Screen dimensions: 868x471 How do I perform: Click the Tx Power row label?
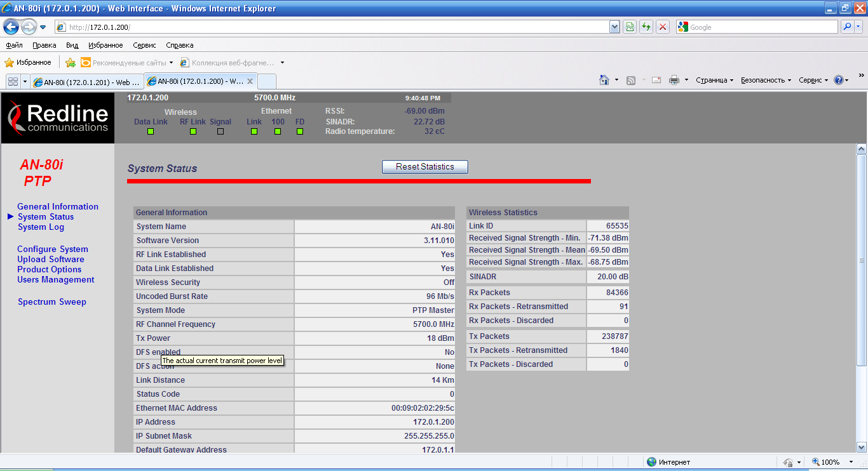coord(153,338)
